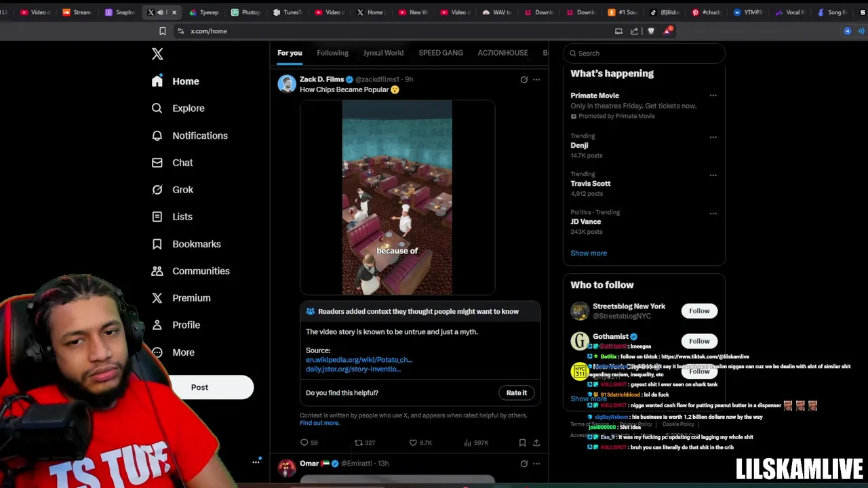
Task: Open Lists page
Action: coord(172,217)
